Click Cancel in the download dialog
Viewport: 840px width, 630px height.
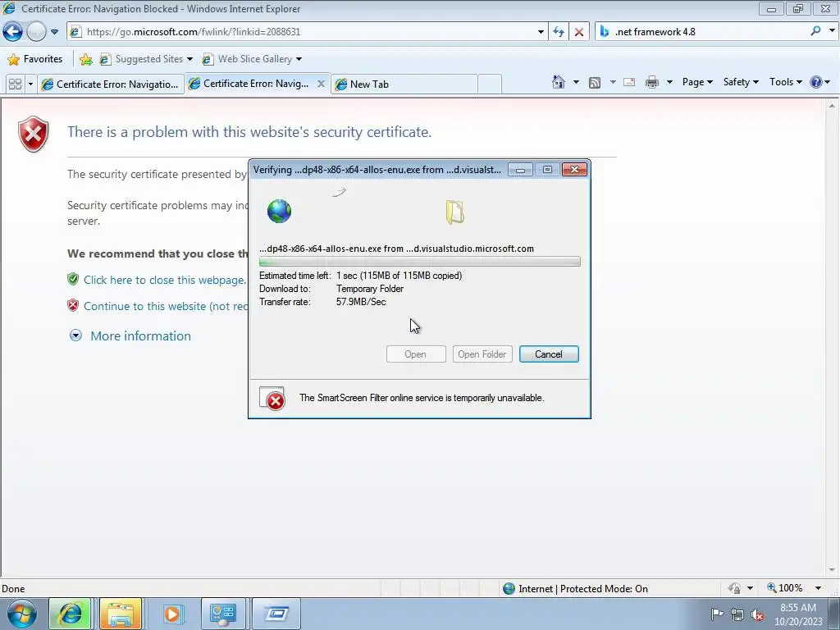tap(549, 354)
